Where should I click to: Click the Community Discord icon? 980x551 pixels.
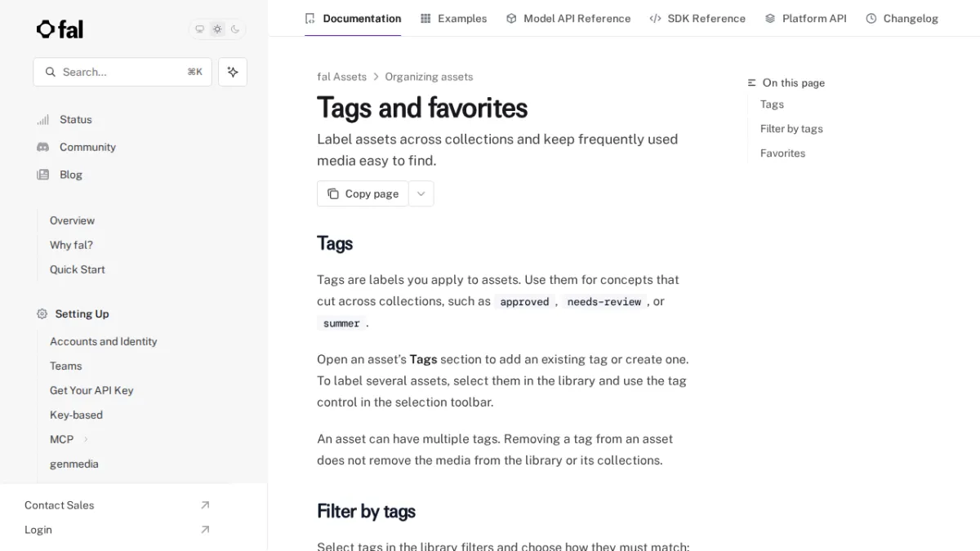pos(42,147)
